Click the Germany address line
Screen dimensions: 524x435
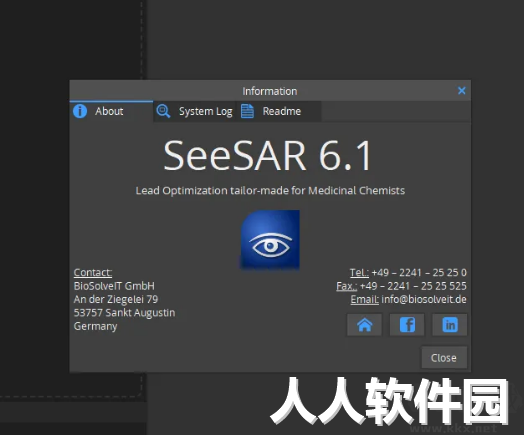95,326
